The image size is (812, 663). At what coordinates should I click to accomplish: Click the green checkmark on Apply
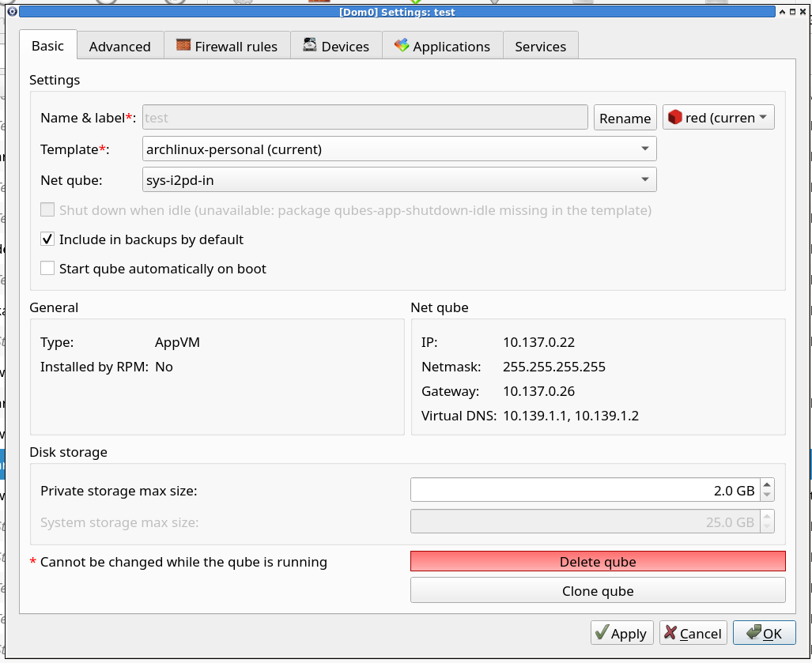tap(602, 632)
